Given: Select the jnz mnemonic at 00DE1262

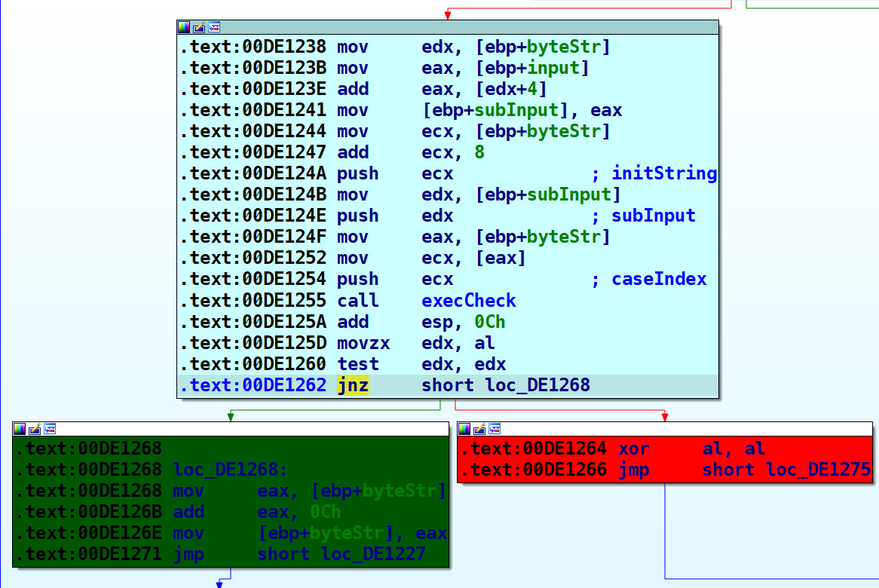Looking at the screenshot, I should pos(353,386).
